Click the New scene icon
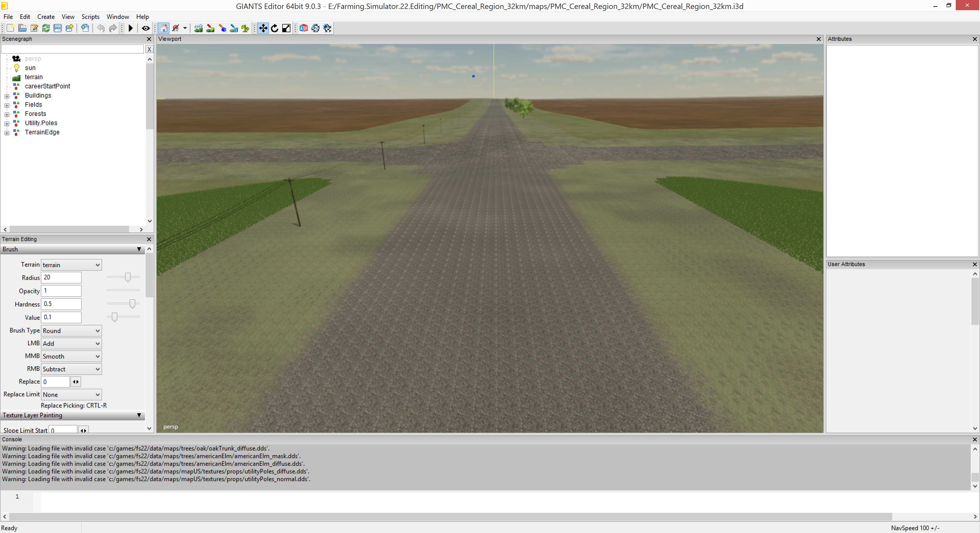980x533 pixels. click(10, 28)
